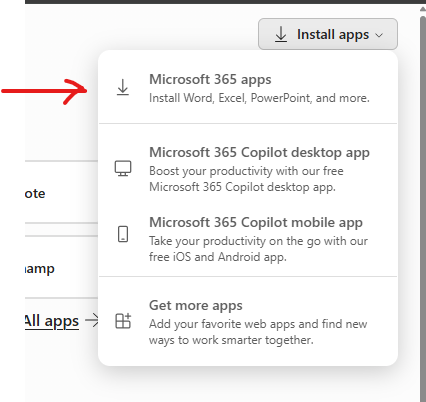Click text 'Install Word, Excel, PowerPoint, and more.'
The image size is (426, 402).
[x=259, y=98]
